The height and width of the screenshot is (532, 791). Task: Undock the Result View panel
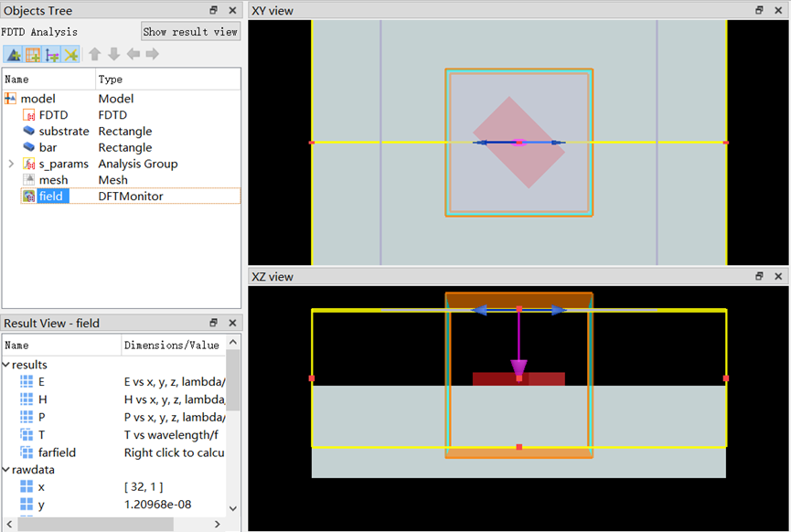(x=213, y=323)
